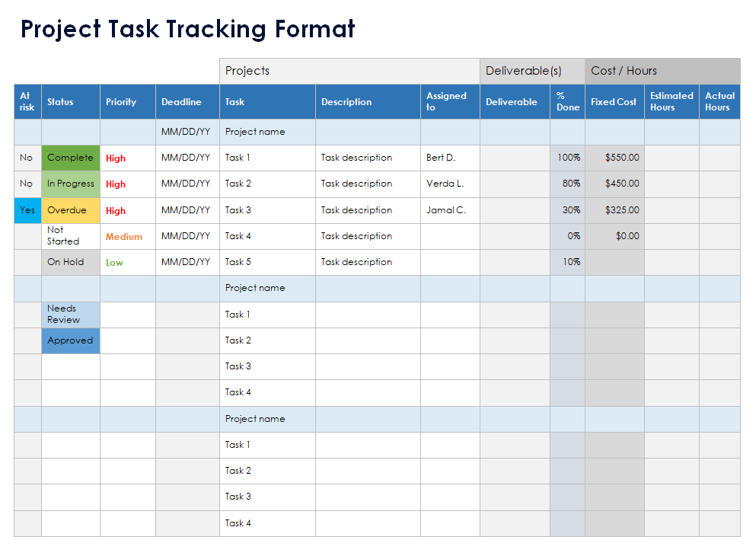This screenshot has width=756, height=556.
Task: Select the "In Progress" status cell
Action: click(x=70, y=184)
